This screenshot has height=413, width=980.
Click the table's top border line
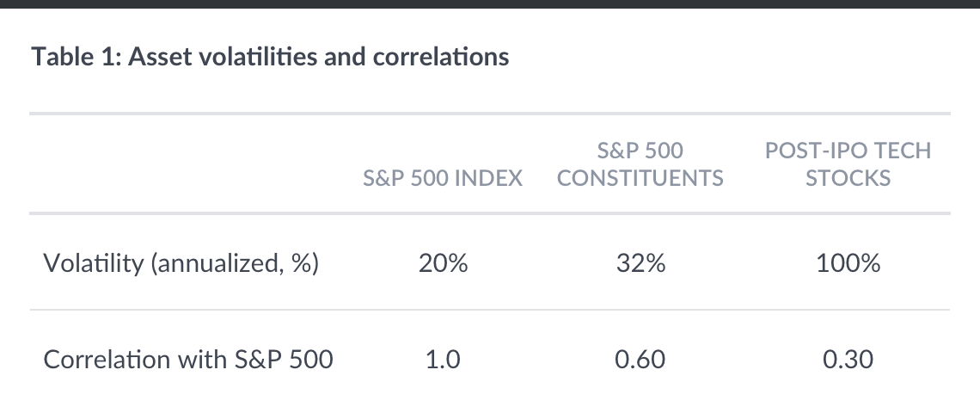pyautogui.click(x=490, y=114)
